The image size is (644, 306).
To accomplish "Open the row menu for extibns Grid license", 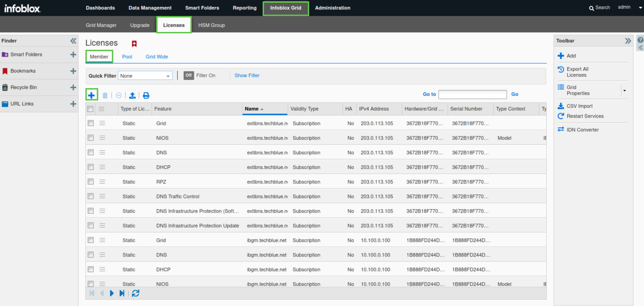I will click(102, 123).
